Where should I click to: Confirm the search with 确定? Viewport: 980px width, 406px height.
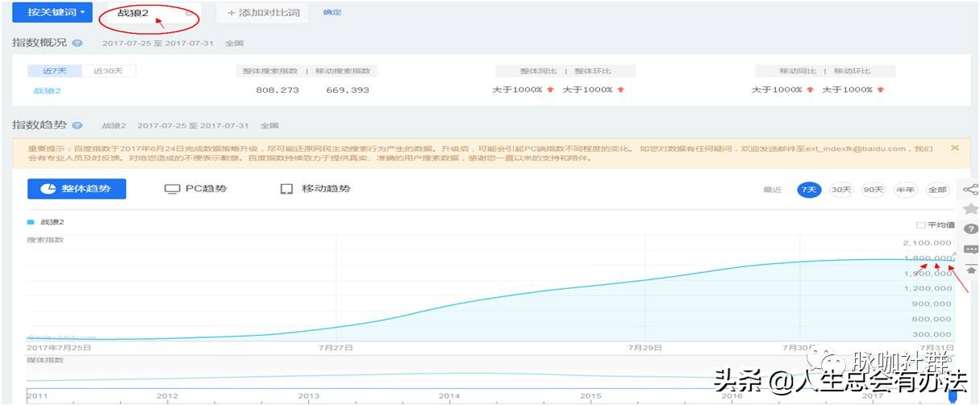pyautogui.click(x=332, y=13)
